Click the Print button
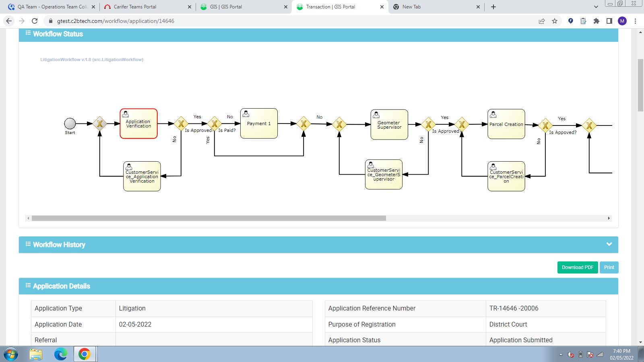Image resolution: width=644 pixels, height=362 pixels. point(609,267)
